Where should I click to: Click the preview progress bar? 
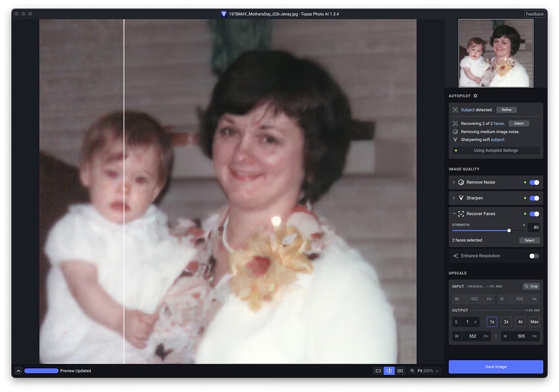coord(41,371)
